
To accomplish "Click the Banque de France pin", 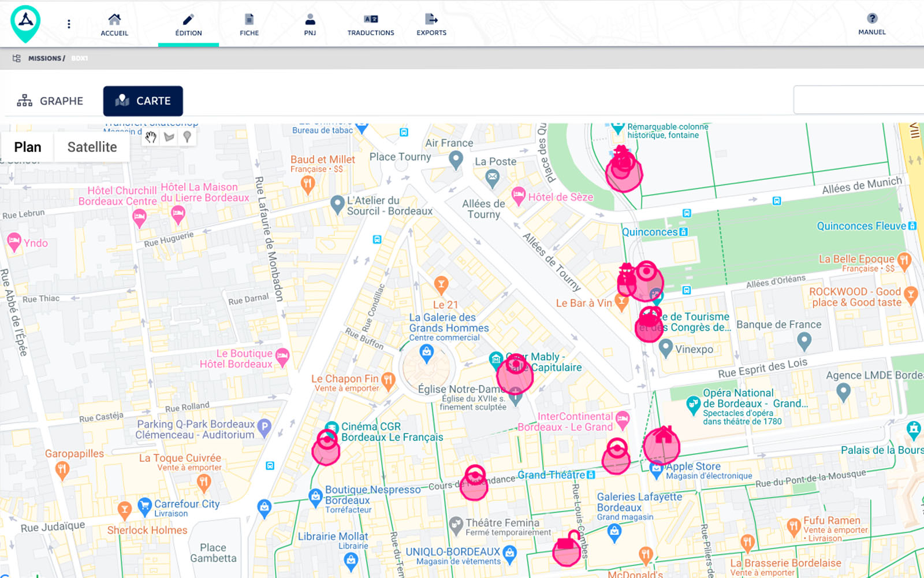I will [x=804, y=342].
